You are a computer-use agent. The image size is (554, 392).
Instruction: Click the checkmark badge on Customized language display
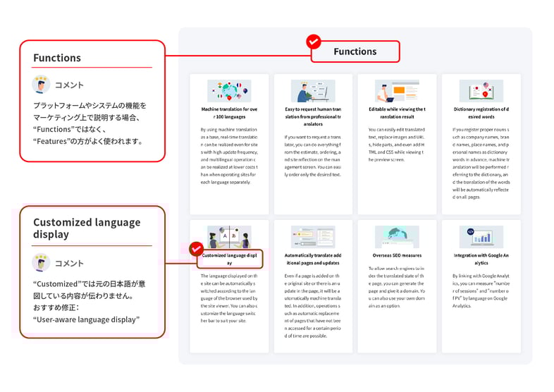pos(196,249)
